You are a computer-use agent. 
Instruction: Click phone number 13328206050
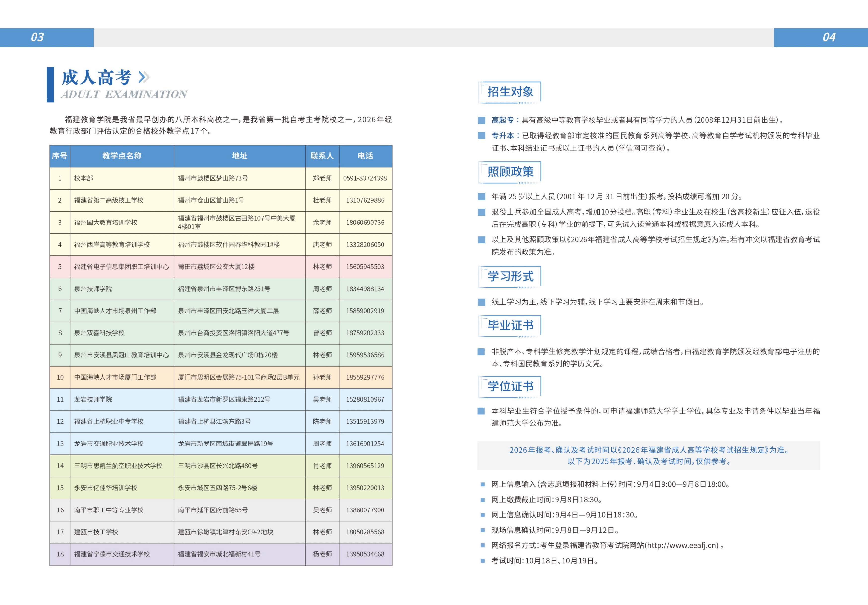tap(365, 245)
